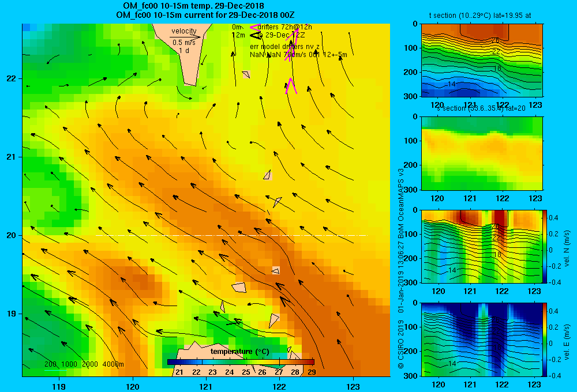Click the latitude tick label 21 on main map
577x392 pixels.
point(12,157)
